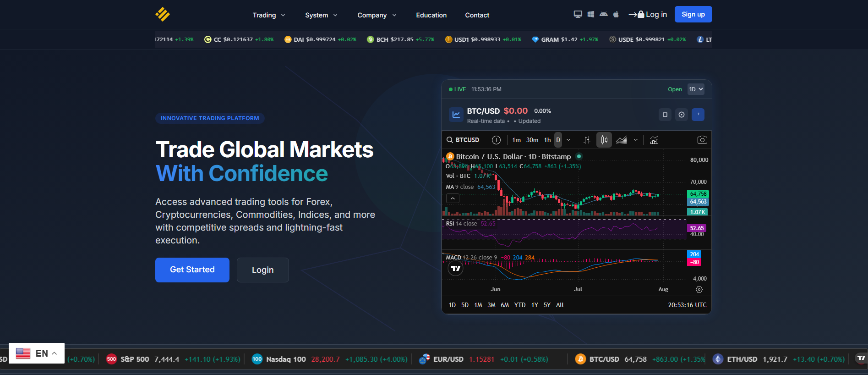This screenshot has height=375, width=868.
Task: Click the Sign up button in header
Action: coord(693,14)
